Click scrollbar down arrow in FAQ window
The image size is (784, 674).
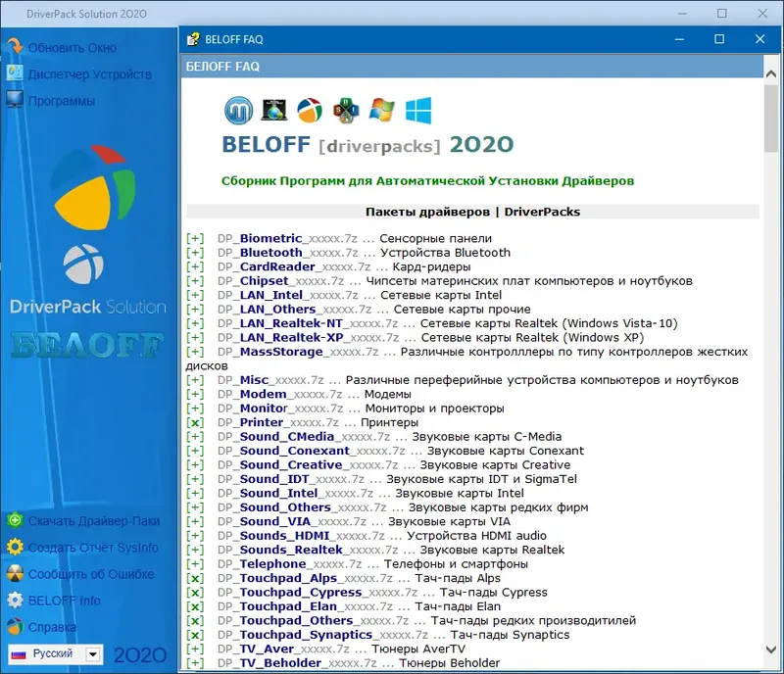point(771,650)
